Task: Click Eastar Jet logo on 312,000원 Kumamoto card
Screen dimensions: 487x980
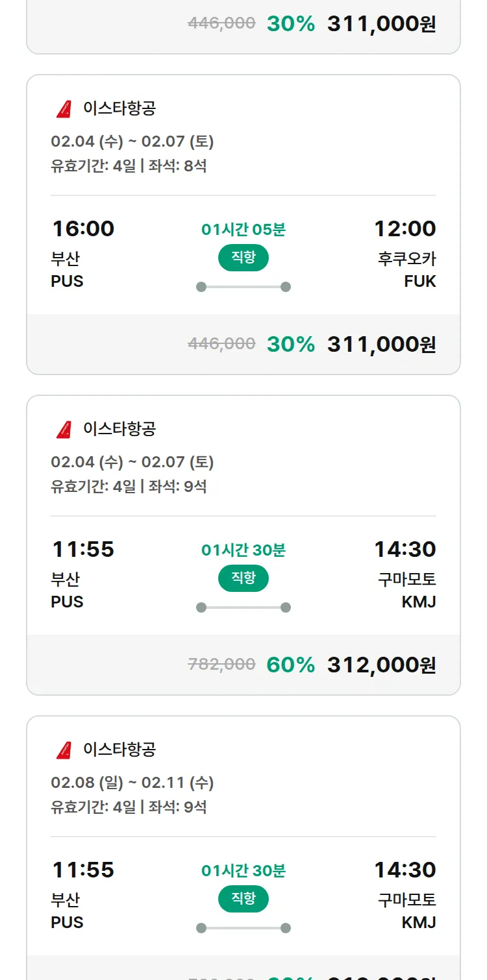Action: [x=64, y=430]
